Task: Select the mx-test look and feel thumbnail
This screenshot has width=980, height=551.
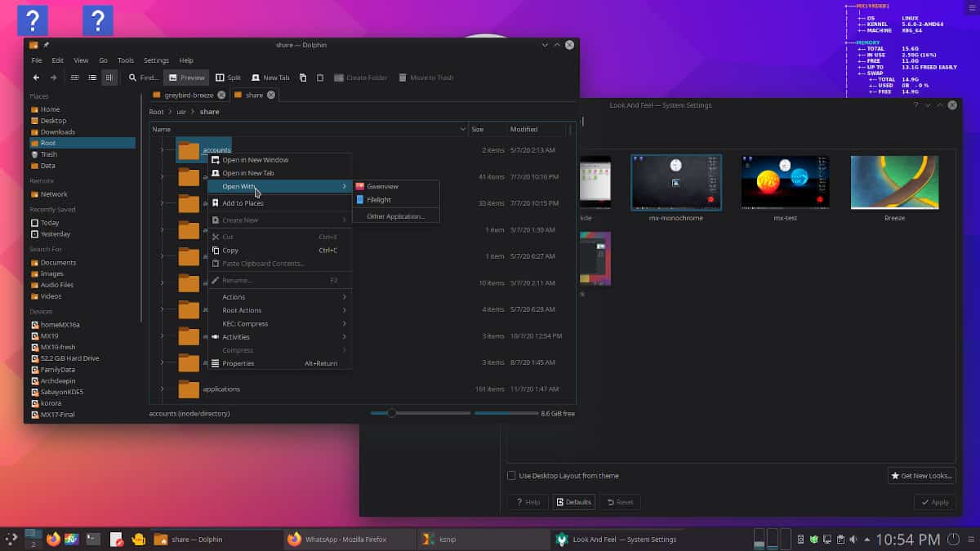Action: (x=784, y=181)
